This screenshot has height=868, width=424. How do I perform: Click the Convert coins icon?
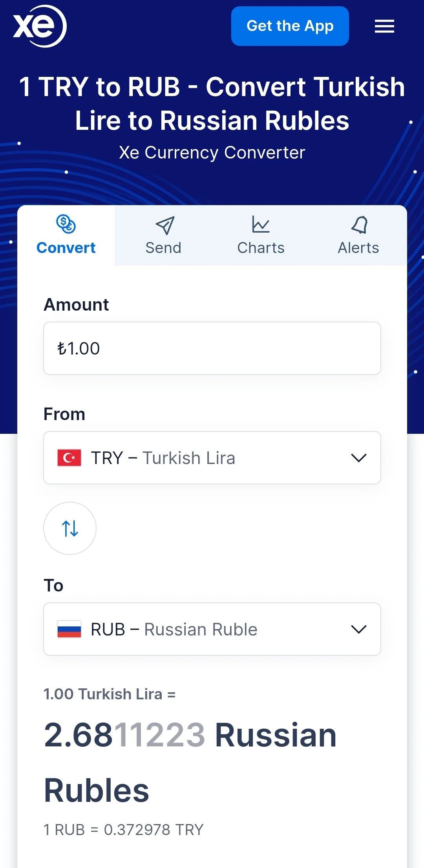(x=66, y=224)
